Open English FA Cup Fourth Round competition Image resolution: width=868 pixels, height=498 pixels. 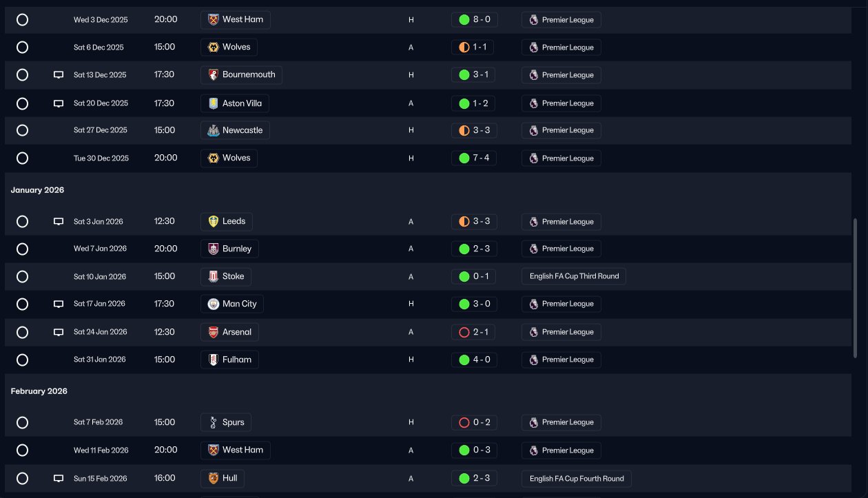[x=577, y=478]
